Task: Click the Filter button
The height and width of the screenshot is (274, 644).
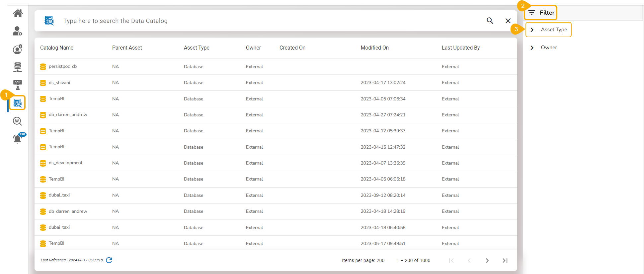Action: coord(541,13)
